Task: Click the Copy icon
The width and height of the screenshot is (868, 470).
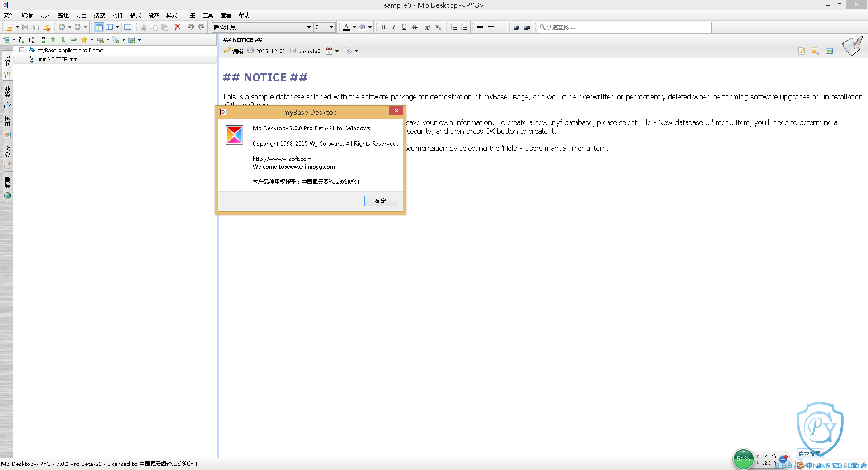Action: pos(154,27)
